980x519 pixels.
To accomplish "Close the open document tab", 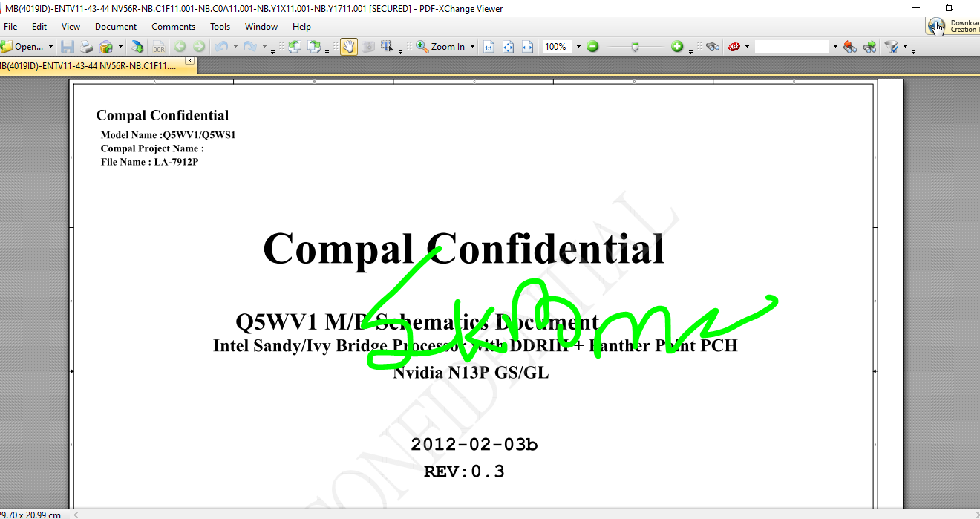I will 190,61.
